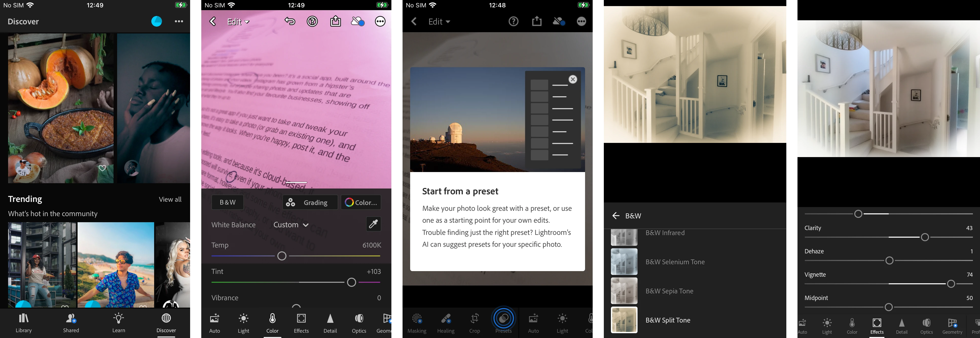Open the beach man trending photo
Image resolution: width=980 pixels, height=338 pixels.
(x=116, y=265)
